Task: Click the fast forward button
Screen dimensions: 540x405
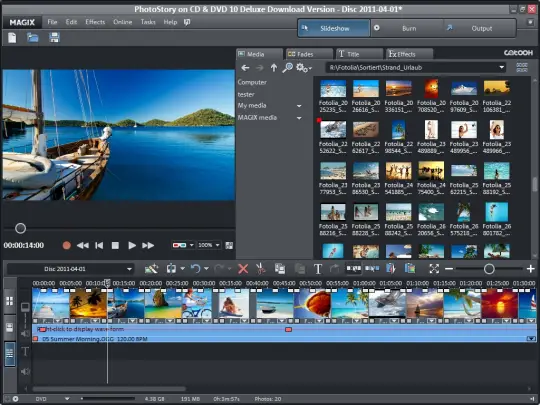Action: point(148,245)
